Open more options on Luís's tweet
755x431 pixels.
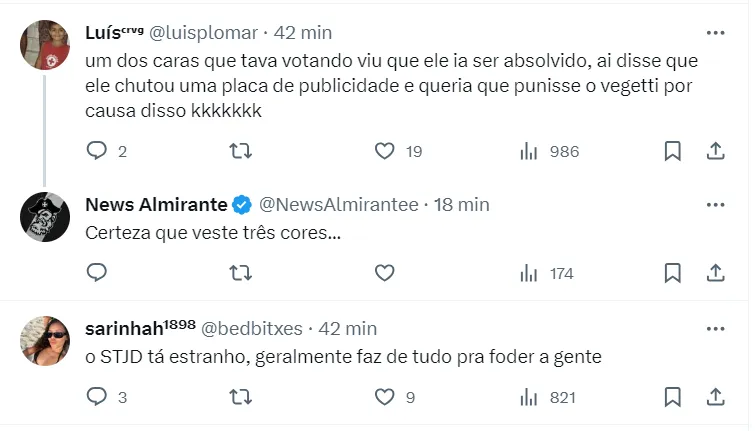[x=715, y=33]
